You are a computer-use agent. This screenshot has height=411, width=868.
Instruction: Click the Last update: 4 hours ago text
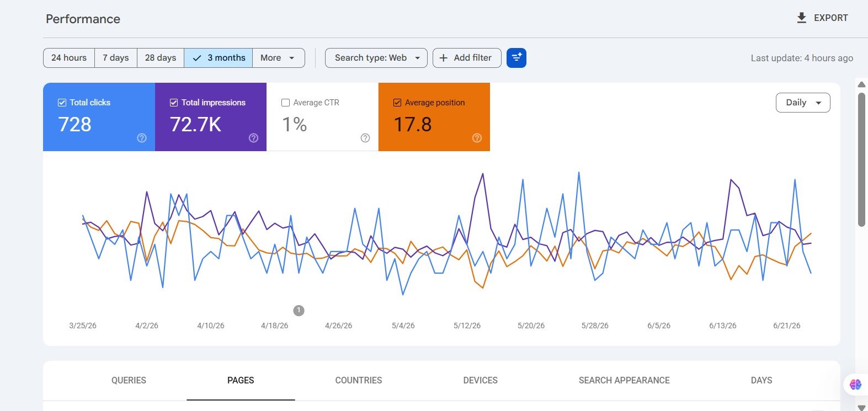(x=802, y=58)
